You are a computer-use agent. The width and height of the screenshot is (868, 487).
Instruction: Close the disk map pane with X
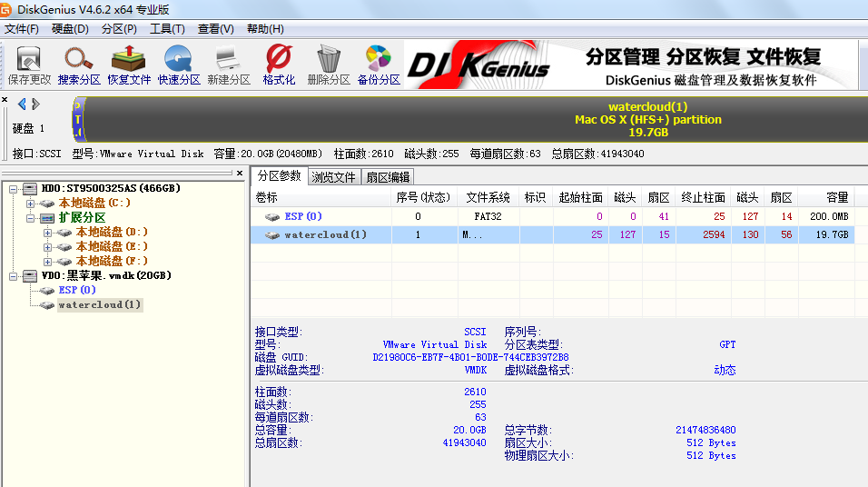click(x=5, y=100)
